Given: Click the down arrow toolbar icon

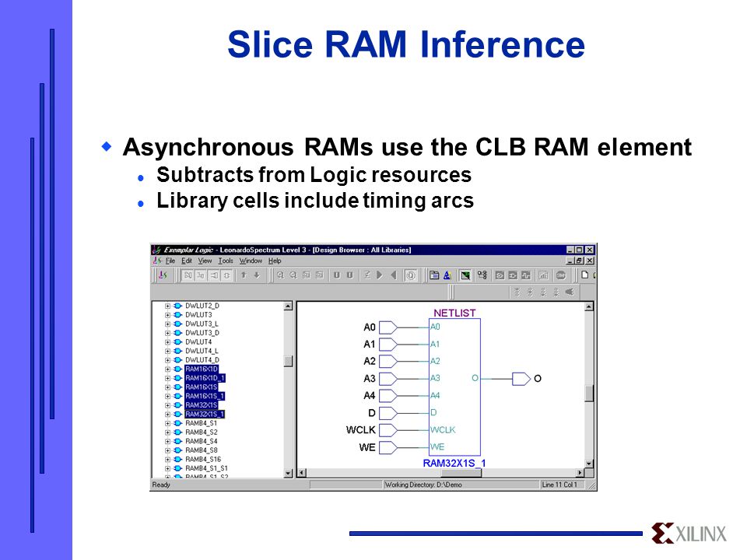Looking at the screenshot, I should [257, 275].
